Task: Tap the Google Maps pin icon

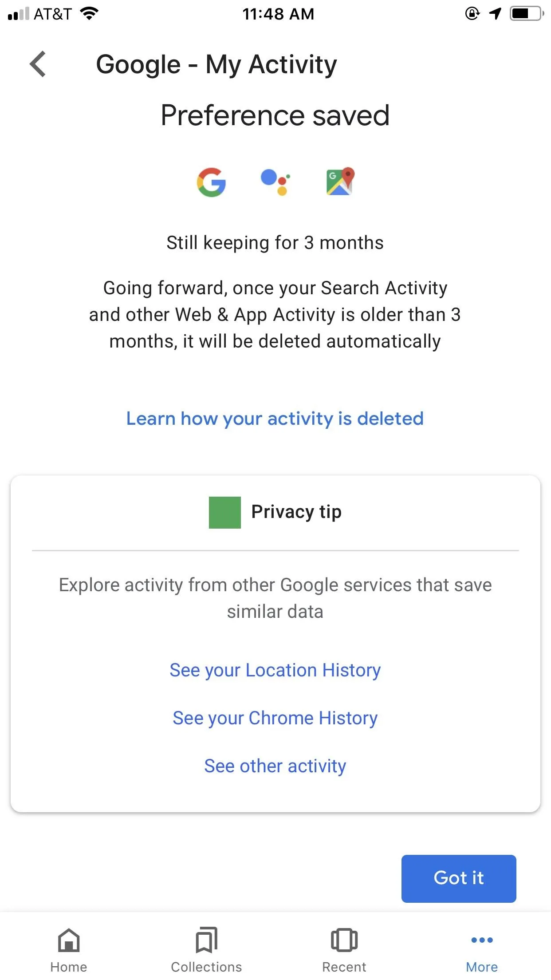Action: (340, 181)
